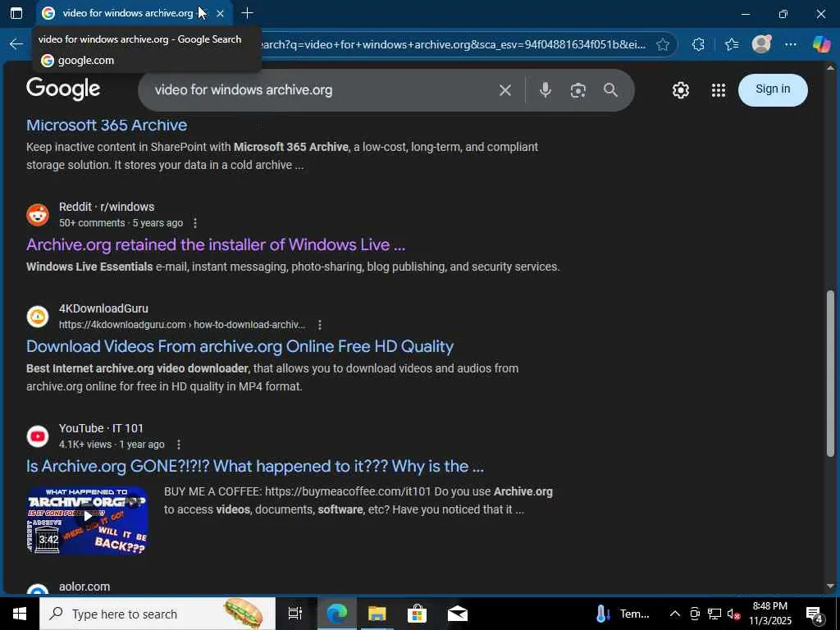Open Google quick settings gear
840x630 pixels.
point(681,90)
